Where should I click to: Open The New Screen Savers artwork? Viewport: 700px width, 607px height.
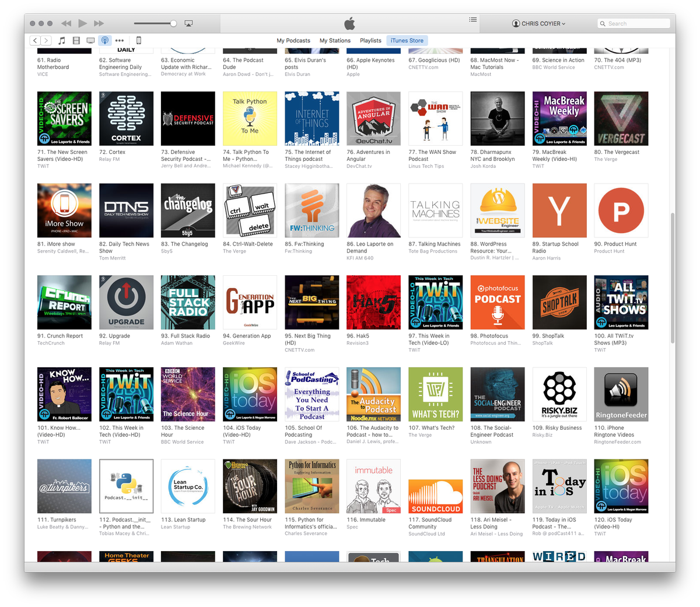64,118
